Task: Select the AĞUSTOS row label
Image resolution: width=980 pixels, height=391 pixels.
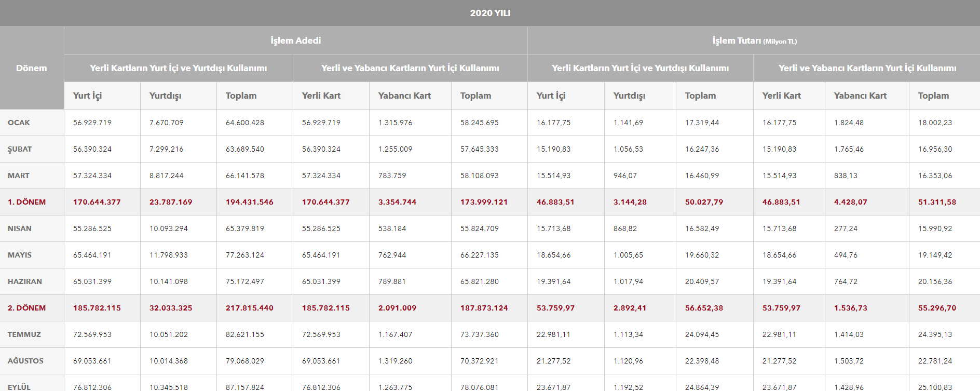Action: coord(25,361)
